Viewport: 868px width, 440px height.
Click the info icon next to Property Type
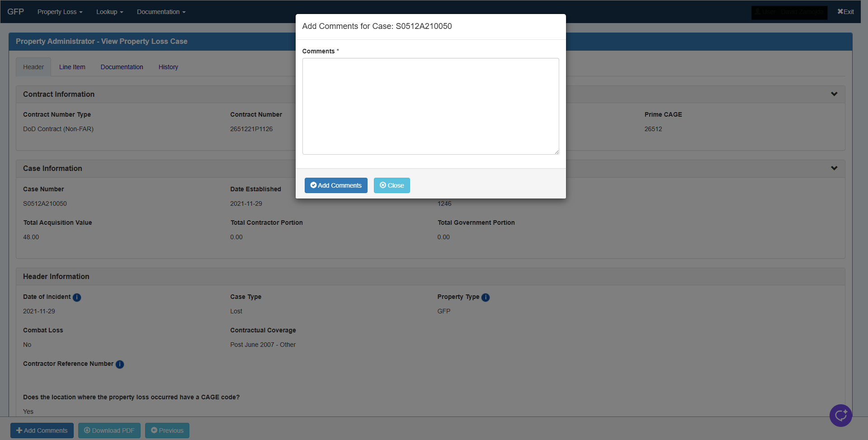(x=486, y=297)
